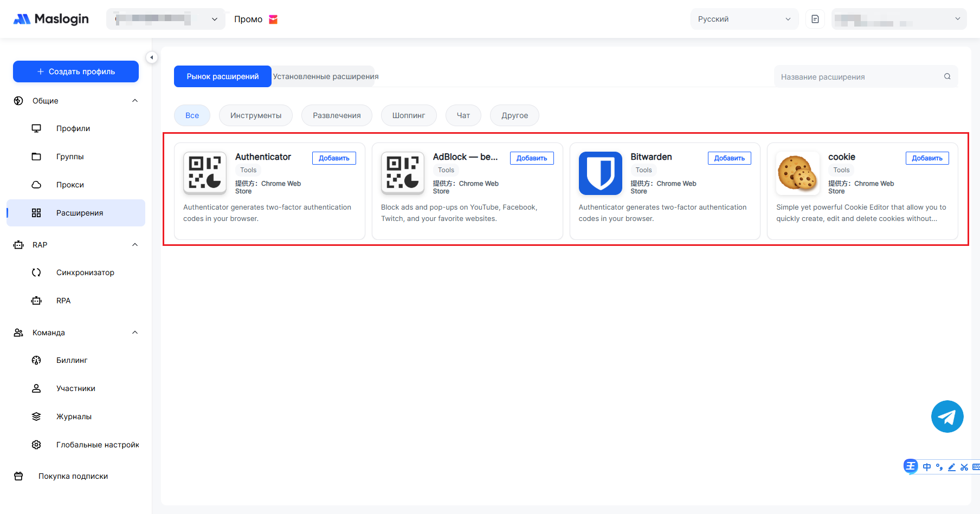Click the Maslogin logo
This screenshot has height=514, width=980.
click(x=51, y=19)
